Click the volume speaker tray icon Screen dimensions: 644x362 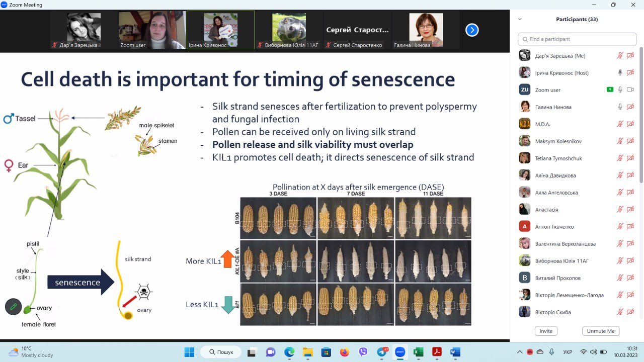(594, 352)
